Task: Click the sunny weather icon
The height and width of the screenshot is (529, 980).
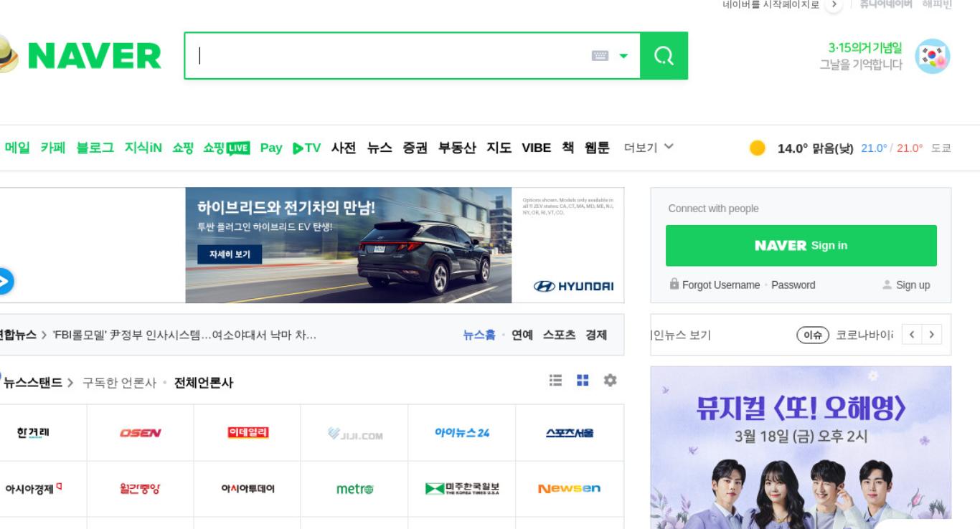Action: 757,148
